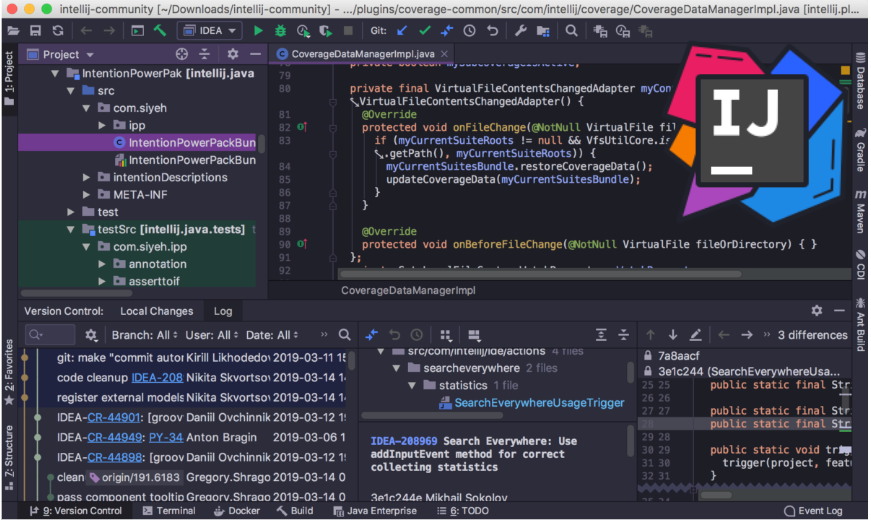
Task: Click the locate target icon in Project panel
Action: click(x=182, y=54)
